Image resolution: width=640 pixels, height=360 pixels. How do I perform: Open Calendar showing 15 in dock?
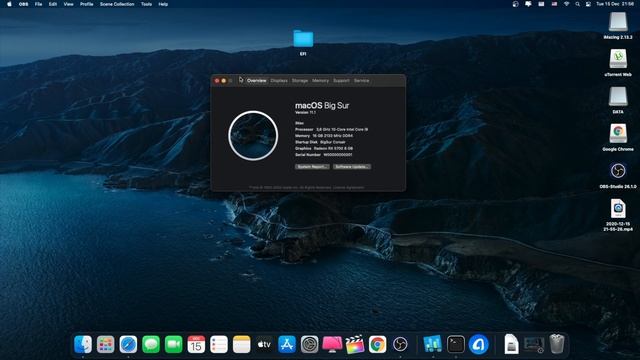pyautogui.click(x=196, y=344)
